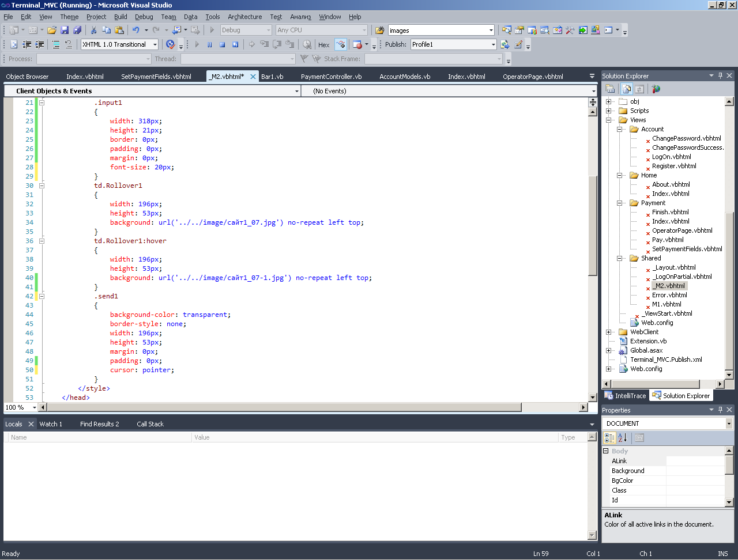The image size is (738, 560).
Task: Switch to PaymentController.vb tab
Action: tap(331, 77)
